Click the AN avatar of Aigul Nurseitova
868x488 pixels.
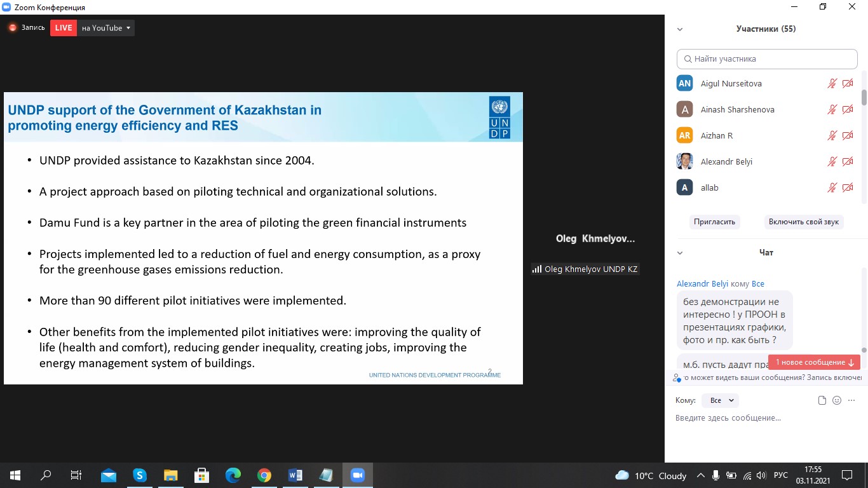(684, 83)
